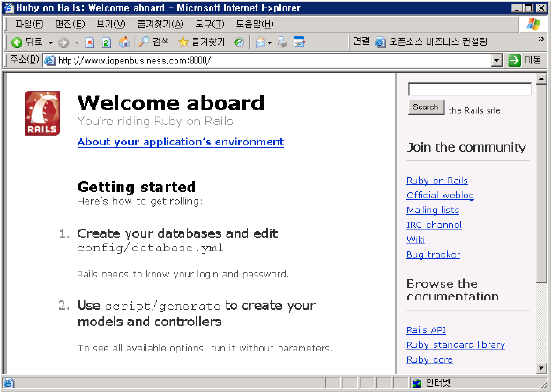The width and height of the screenshot is (551, 392).
Task: Maximize the Internet Explorer window
Action: 528,8
